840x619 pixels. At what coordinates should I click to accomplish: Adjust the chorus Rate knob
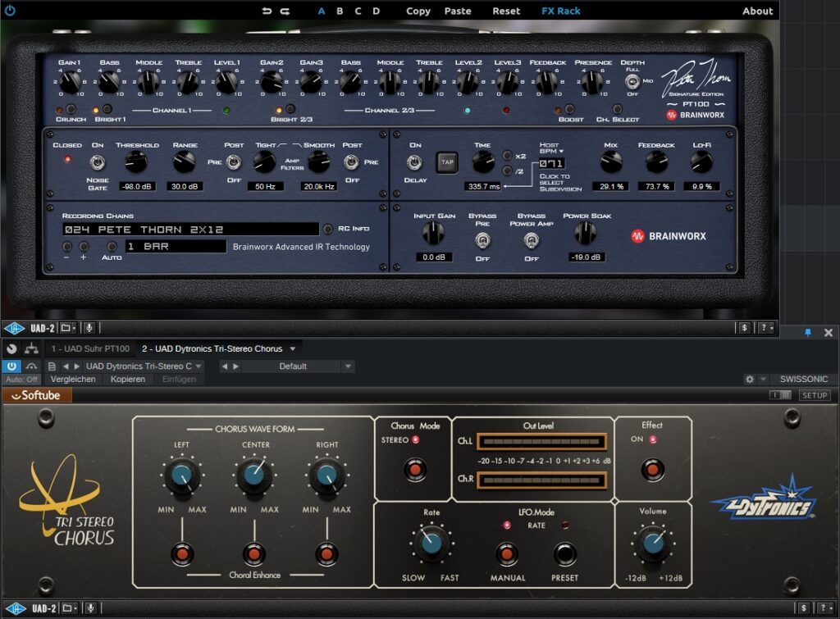431,543
